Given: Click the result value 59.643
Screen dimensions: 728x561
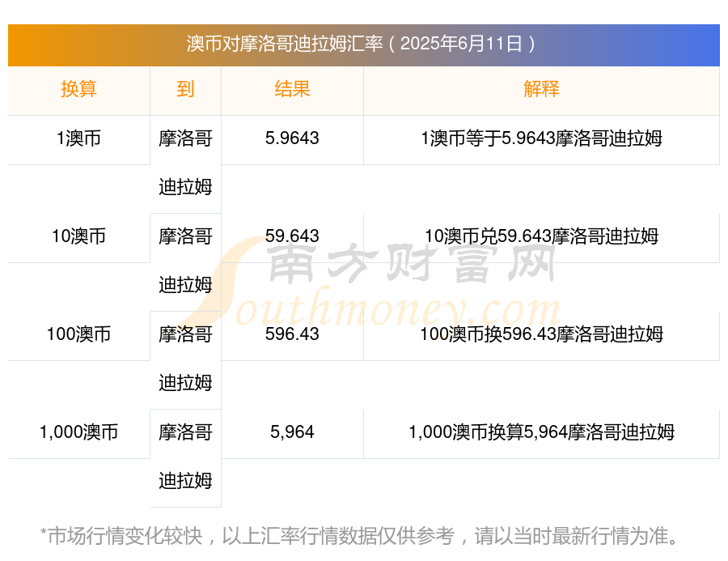Looking at the screenshot, I should 292,236.
